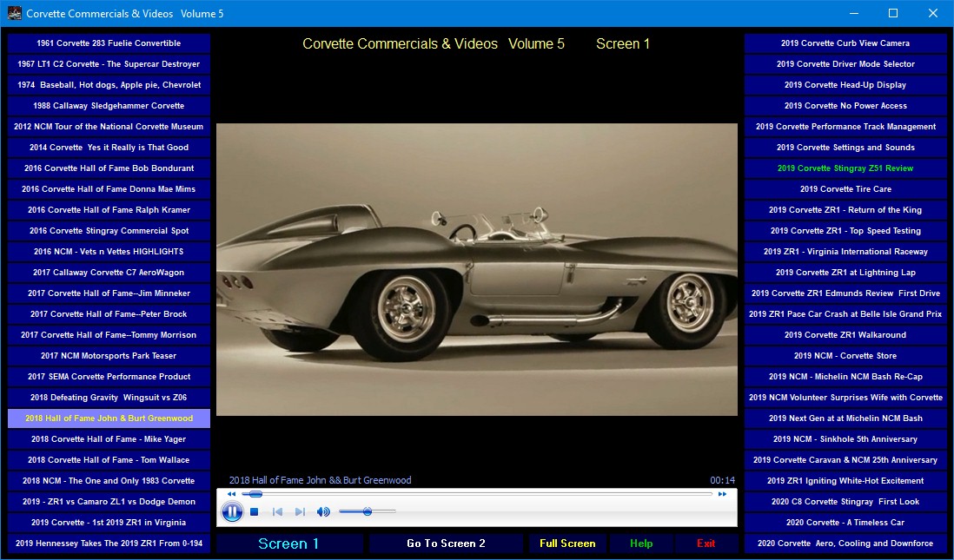Switch video to Full Screen

(x=567, y=544)
